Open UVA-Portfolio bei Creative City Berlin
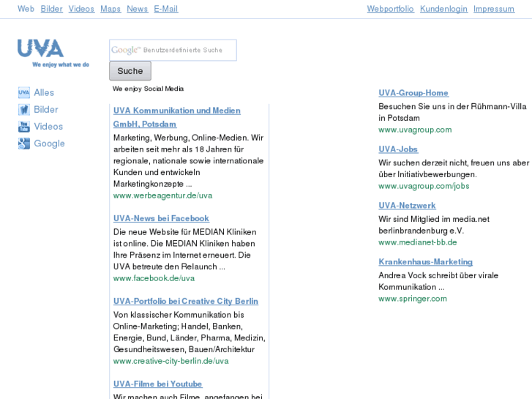The image size is (532, 399). pyautogui.click(x=186, y=301)
